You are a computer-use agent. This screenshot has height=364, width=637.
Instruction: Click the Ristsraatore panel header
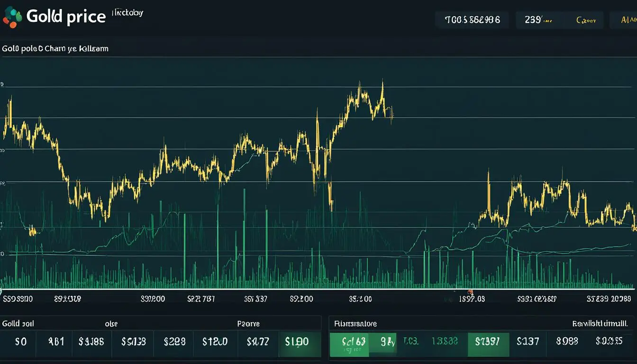[x=355, y=324]
